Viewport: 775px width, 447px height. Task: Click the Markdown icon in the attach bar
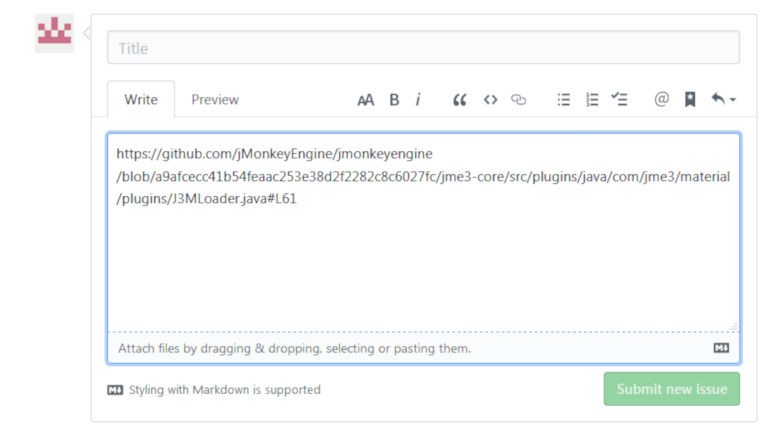coord(721,348)
